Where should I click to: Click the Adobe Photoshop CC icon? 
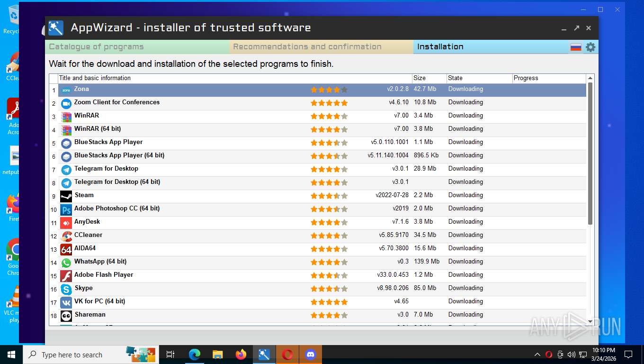tap(66, 209)
